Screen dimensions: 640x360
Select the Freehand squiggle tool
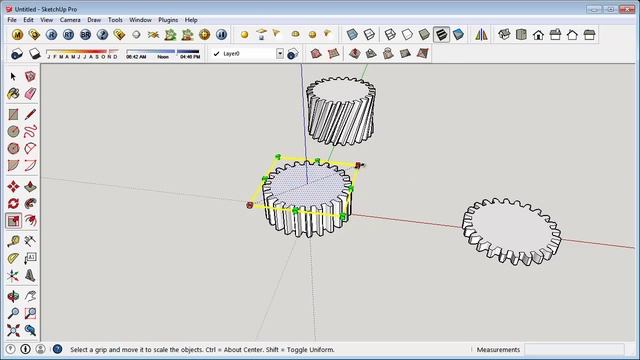30,131
